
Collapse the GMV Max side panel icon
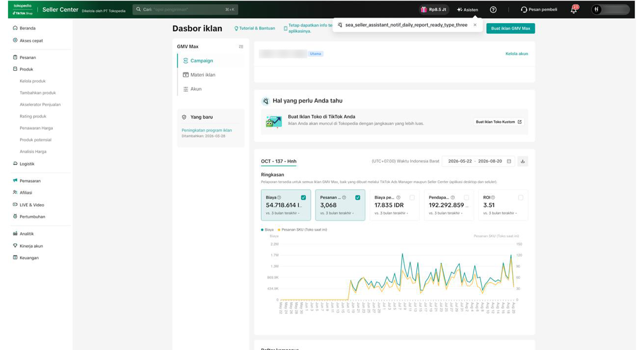coord(241,46)
